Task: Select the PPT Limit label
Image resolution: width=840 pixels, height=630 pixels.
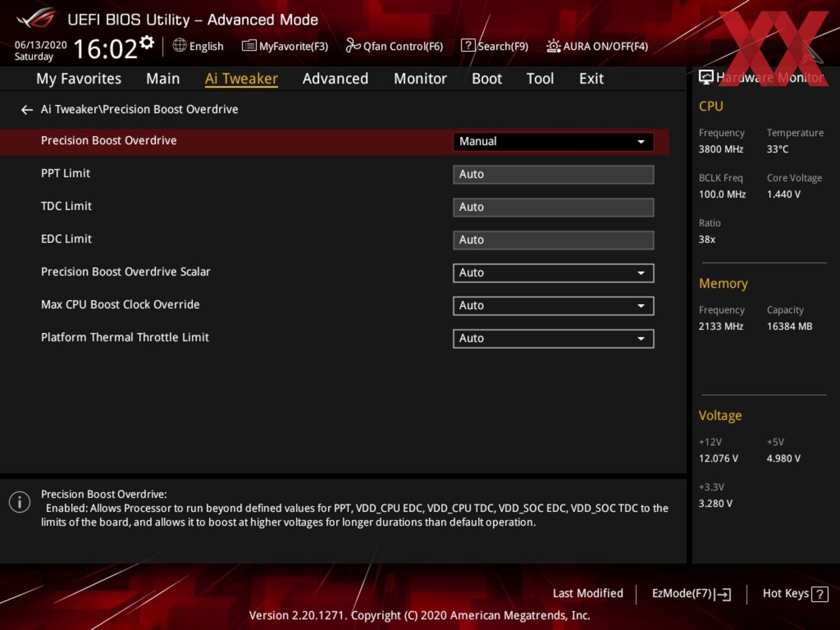Action: [x=65, y=174]
